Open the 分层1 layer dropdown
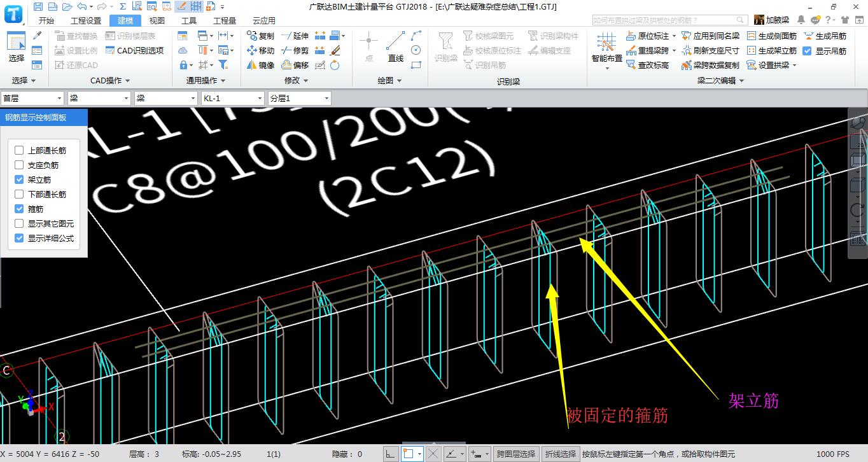Viewport: 868px width, 462px height. pyautogui.click(x=299, y=99)
